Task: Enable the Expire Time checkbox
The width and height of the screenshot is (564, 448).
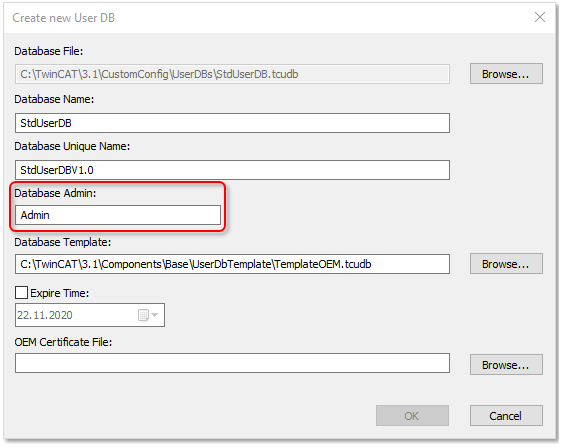Action: click(x=22, y=293)
